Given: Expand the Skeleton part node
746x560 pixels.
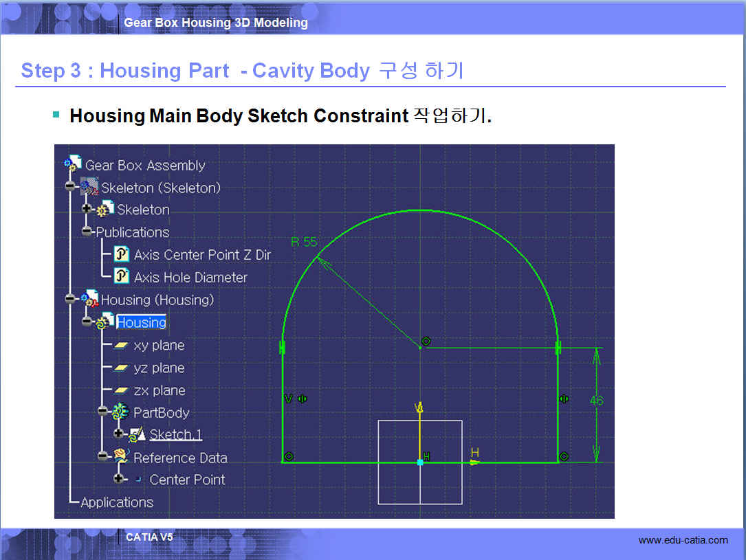Looking at the screenshot, I should coord(87,209).
